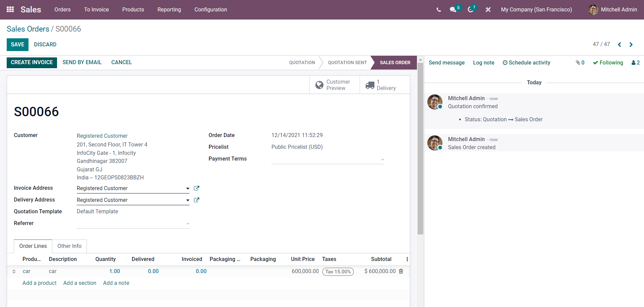The height and width of the screenshot is (307, 644).
Task: Click the Tax 15.00% tag
Action: [338, 272]
